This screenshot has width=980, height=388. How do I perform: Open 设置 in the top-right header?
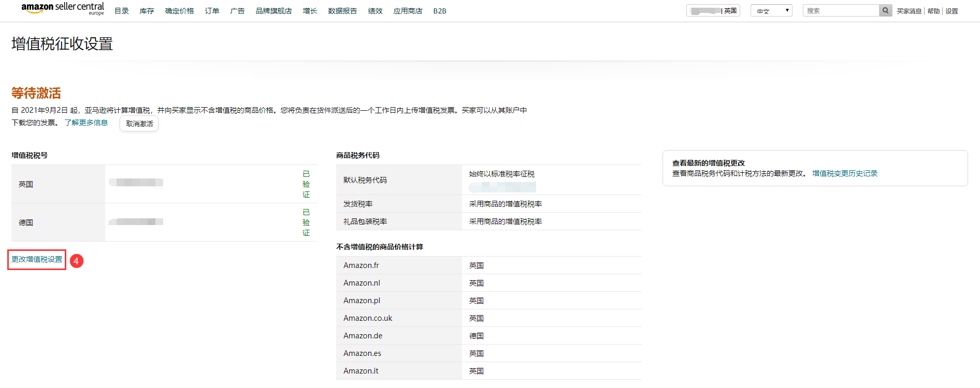coord(952,11)
